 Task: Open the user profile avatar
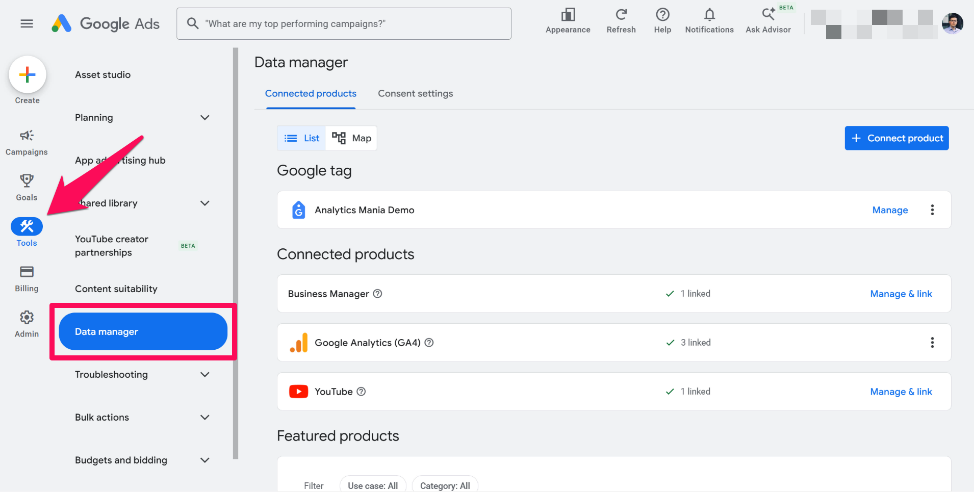952,24
